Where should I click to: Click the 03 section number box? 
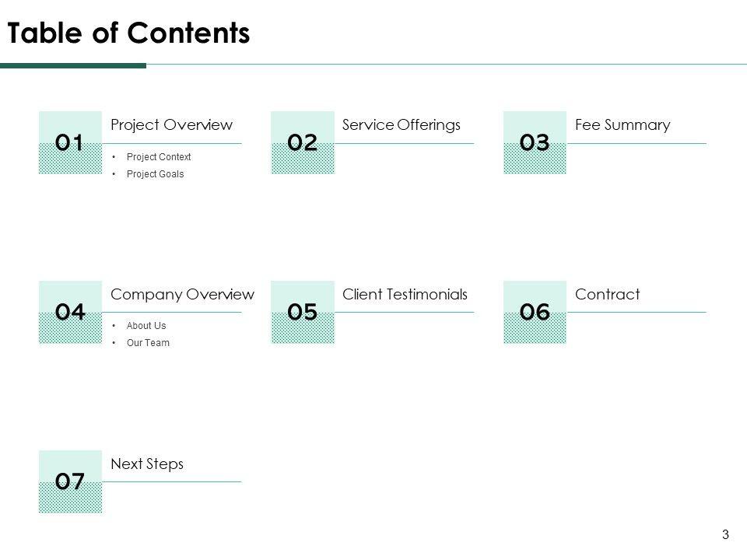pyautogui.click(x=535, y=142)
